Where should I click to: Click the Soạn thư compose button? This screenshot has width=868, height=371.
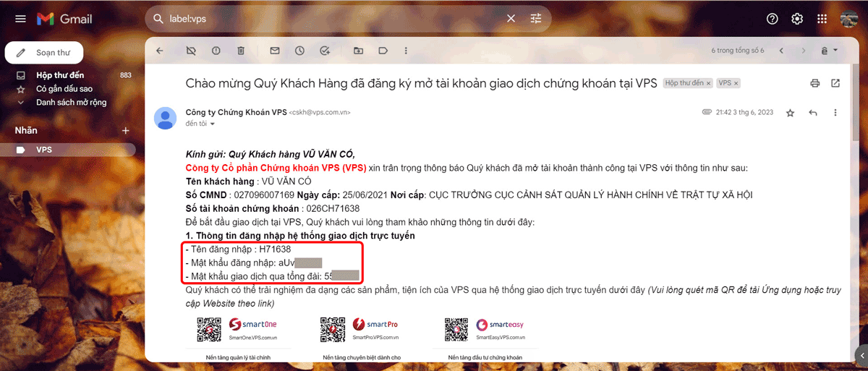(x=44, y=53)
